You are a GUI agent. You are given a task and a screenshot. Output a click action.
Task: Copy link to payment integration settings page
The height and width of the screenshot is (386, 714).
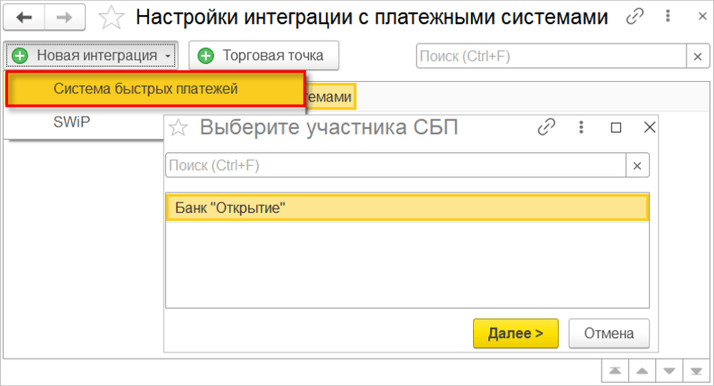pyautogui.click(x=634, y=17)
